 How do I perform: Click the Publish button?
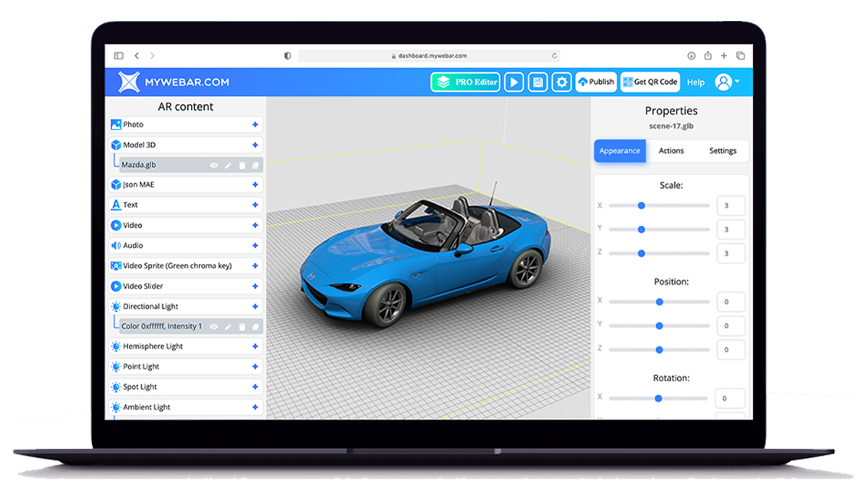pos(595,82)
